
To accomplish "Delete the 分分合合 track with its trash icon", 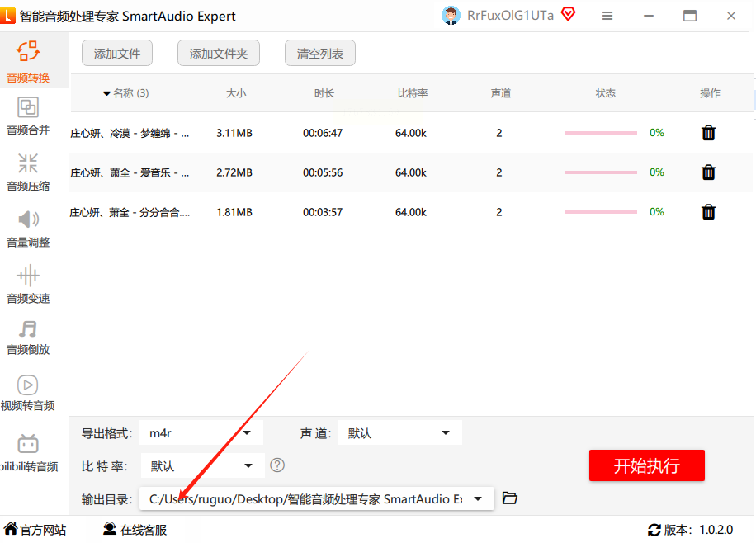I will coord(708,212).
